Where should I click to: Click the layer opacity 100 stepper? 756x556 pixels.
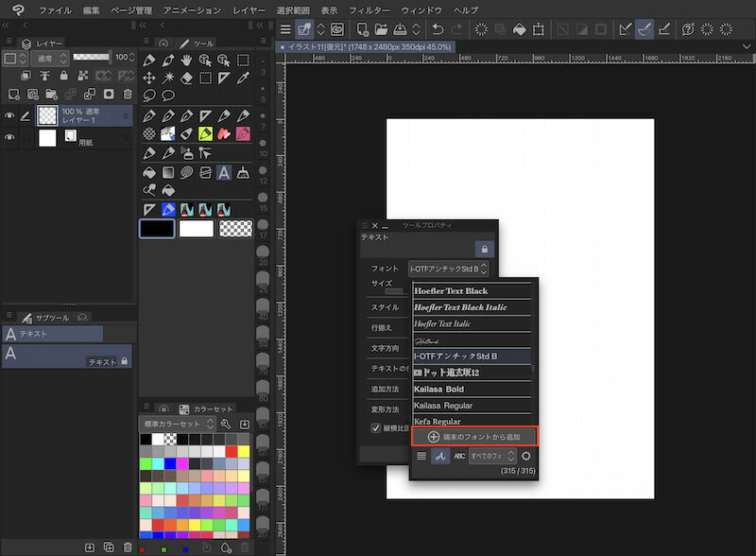131,57
